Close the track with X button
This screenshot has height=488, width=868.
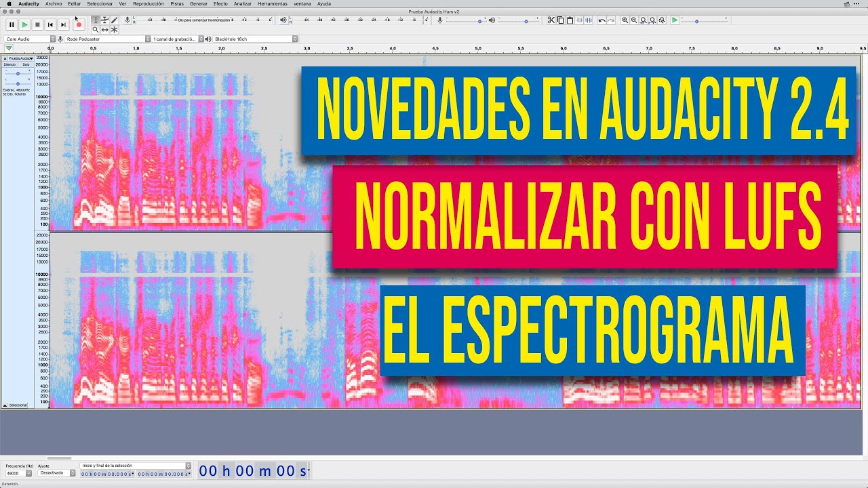click(5, 58)
